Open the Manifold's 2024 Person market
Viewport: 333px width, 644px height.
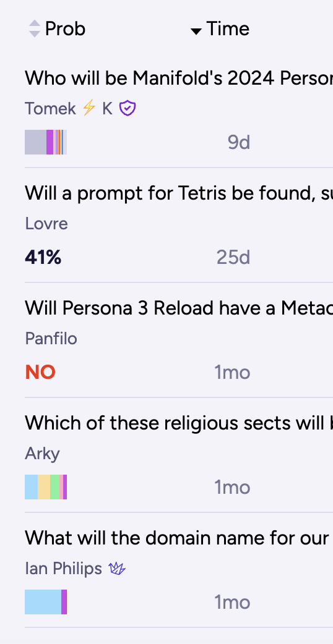179,78
